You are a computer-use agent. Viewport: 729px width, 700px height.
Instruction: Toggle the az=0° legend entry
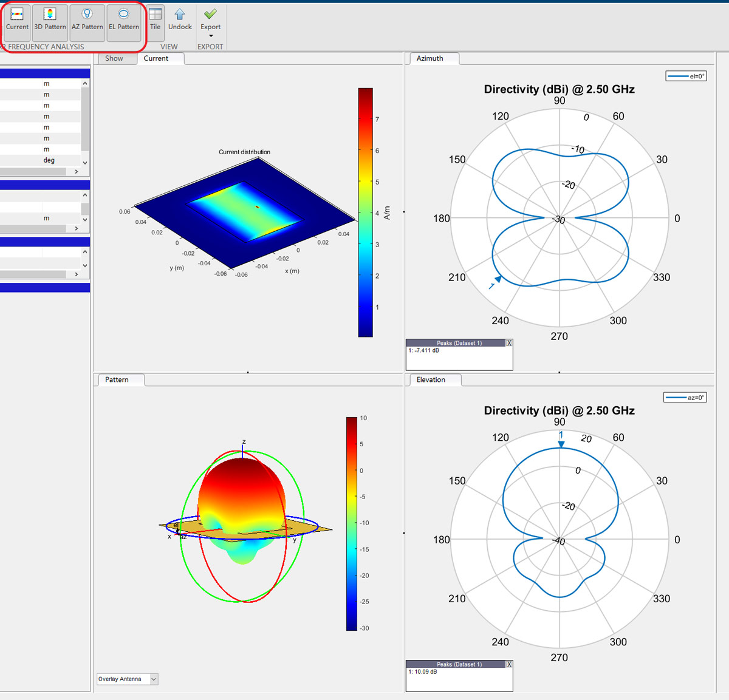coord(686,397)
